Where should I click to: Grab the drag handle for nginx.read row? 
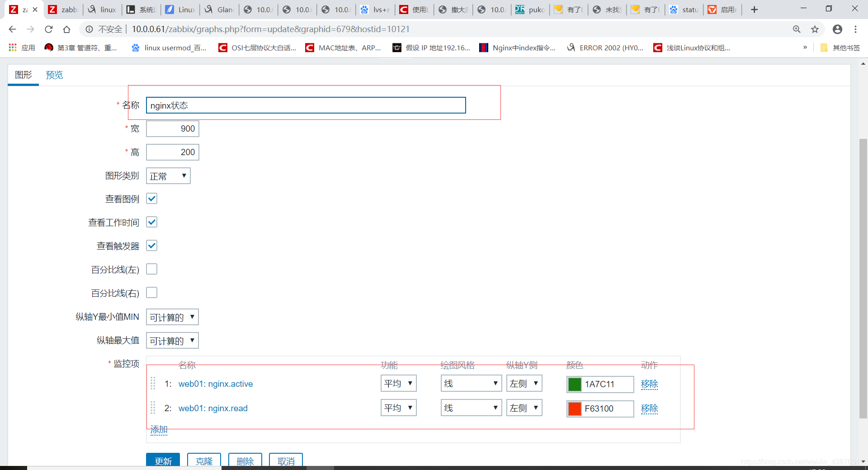coord(153,408)
